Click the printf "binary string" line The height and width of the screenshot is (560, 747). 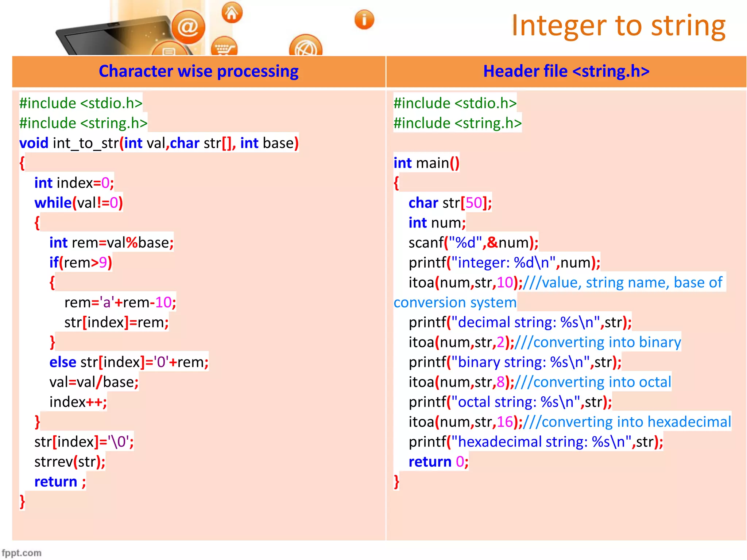(x=515, y=362)
